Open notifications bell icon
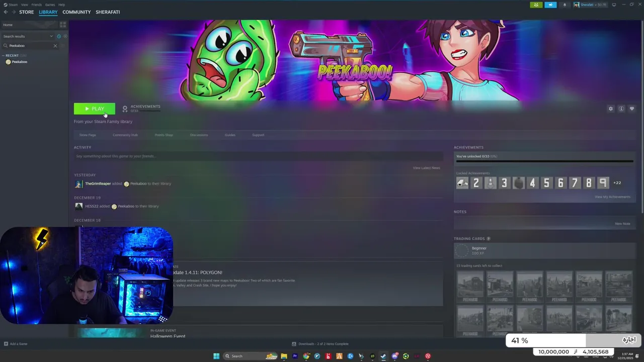 565,5
